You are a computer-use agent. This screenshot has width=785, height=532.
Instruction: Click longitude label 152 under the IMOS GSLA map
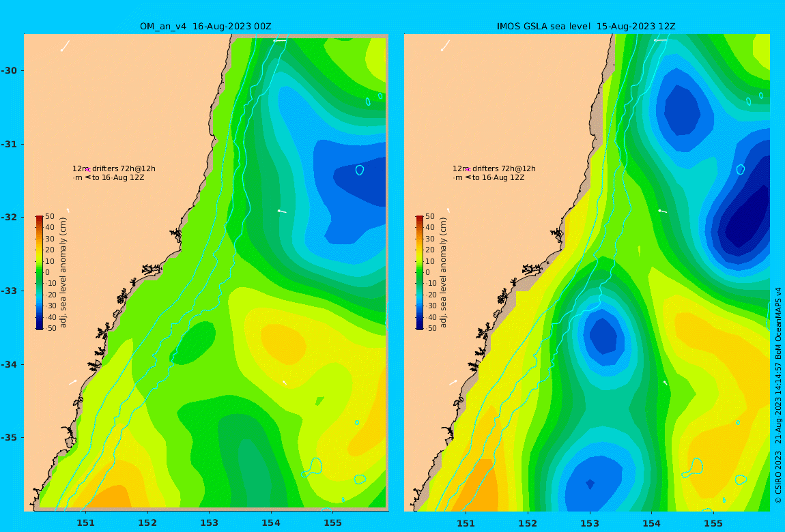click(x=528, y=523)
